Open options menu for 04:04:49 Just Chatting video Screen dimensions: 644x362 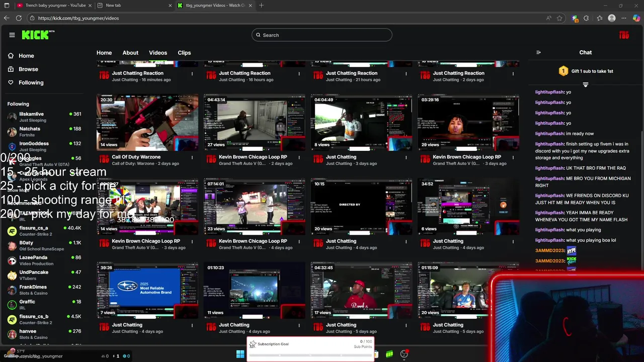pyautogui.click(x=406, y=157)
